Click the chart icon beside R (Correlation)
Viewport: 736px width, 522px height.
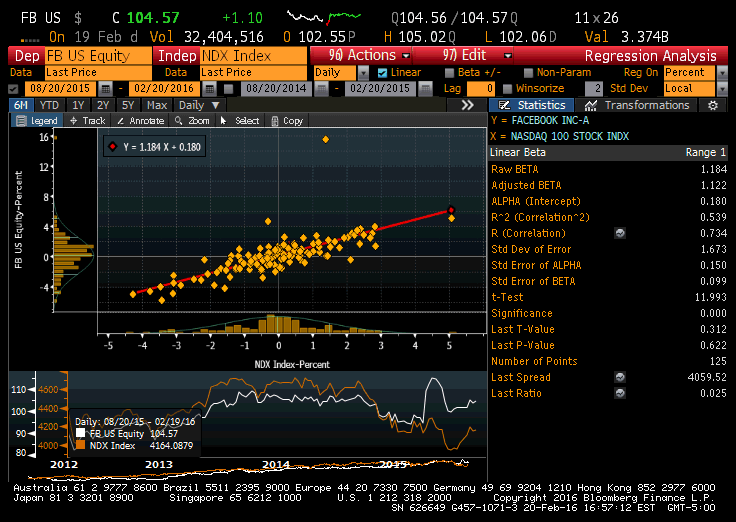(x=620, y=233)
